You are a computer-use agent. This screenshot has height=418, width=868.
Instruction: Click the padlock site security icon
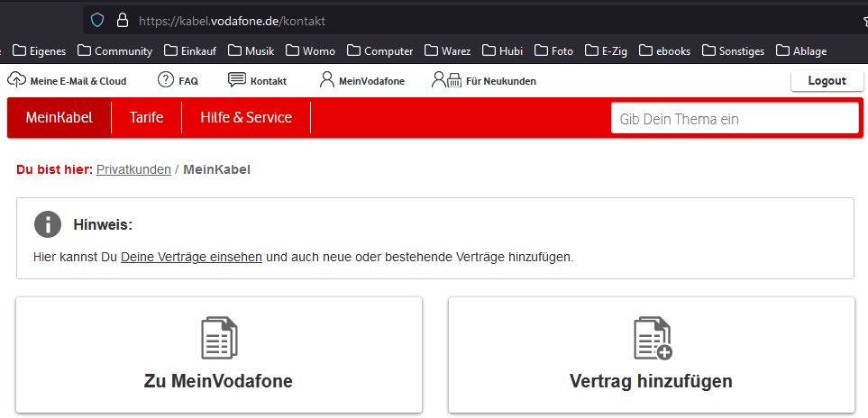point(123,21)
